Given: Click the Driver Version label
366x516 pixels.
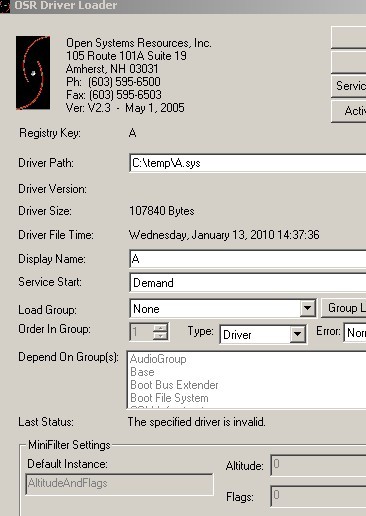Looking at the screenshot, I should (x=52, y=189).
